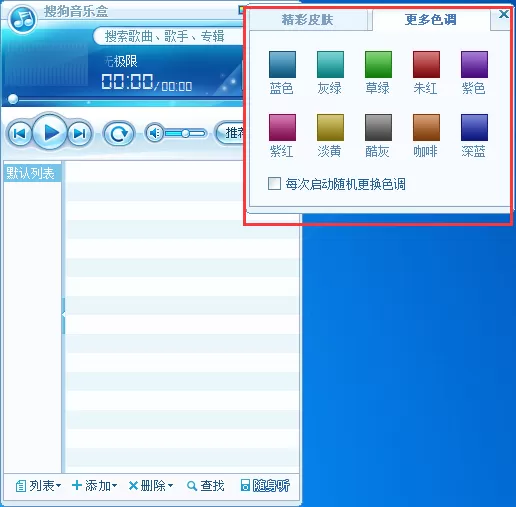Click the 搜狗音乐盒 title text
The height and width of the screenshot is (507, 516).
pos(76,11)
